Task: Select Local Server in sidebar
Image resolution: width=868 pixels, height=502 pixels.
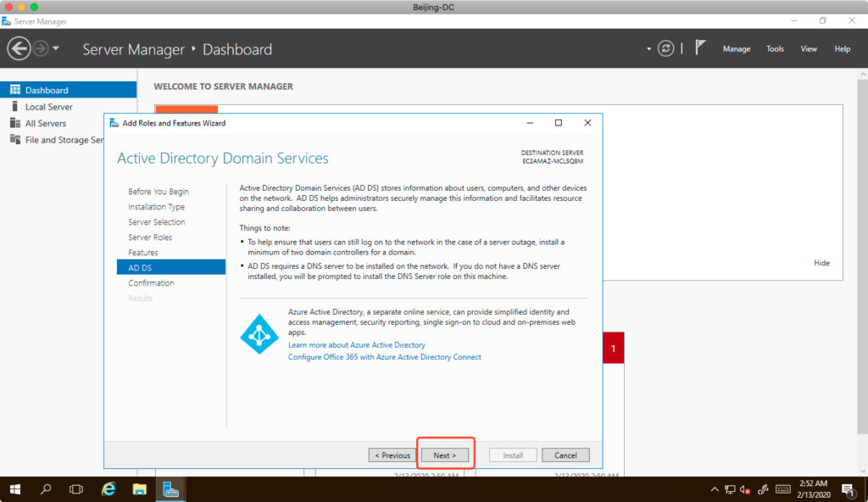Action: pyautogui.click(x=48, y=107)
